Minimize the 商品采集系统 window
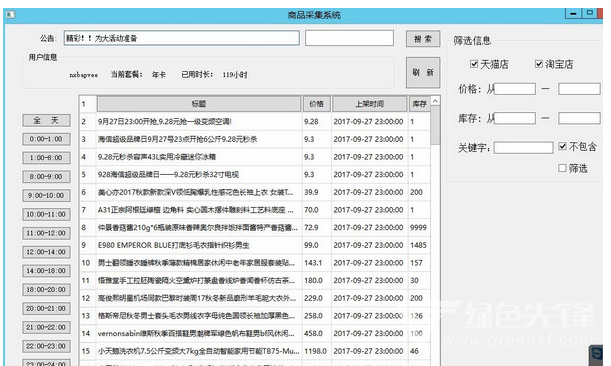 pos(573,13)
